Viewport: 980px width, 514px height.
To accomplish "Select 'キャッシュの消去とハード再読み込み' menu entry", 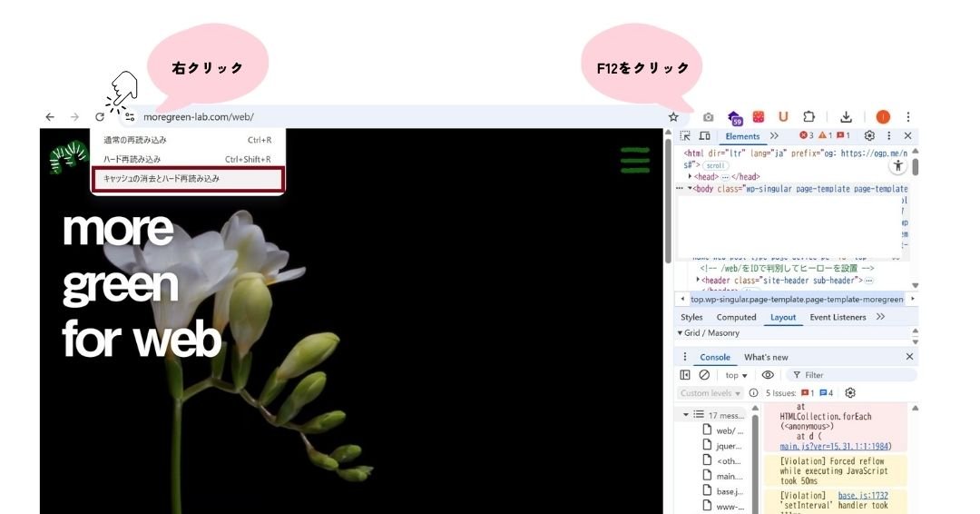I will 189,179.
